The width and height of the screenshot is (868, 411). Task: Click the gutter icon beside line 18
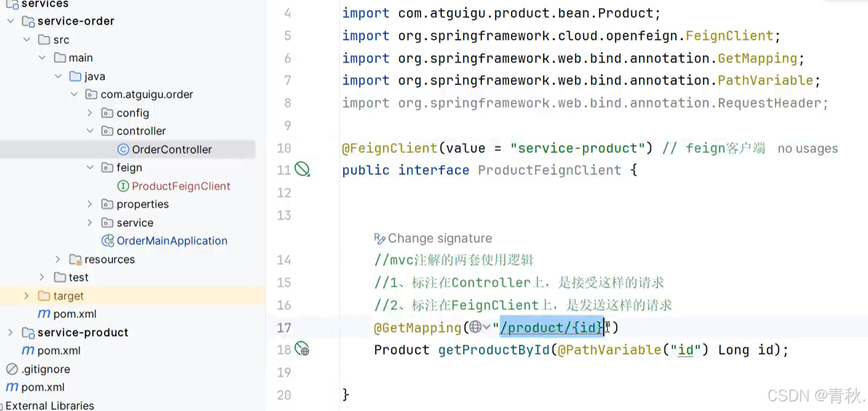pyautogui.click(x=302, y=349)
